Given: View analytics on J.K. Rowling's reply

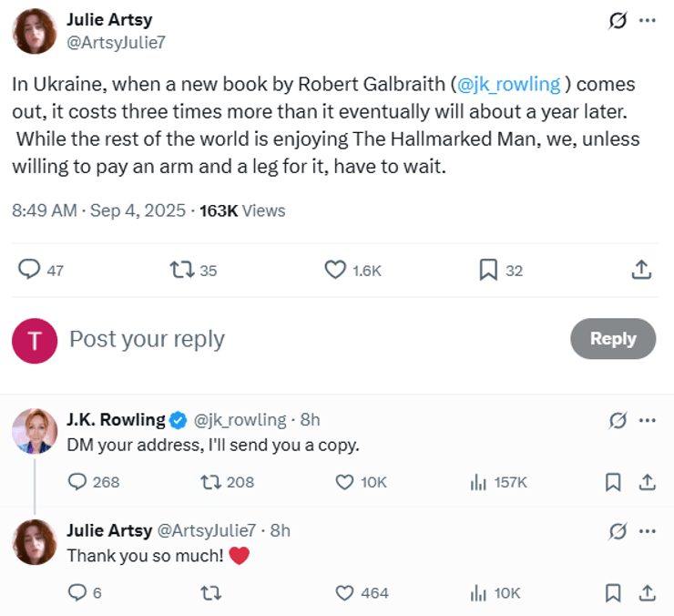Looking at the screenshot, I should [478, 482].
